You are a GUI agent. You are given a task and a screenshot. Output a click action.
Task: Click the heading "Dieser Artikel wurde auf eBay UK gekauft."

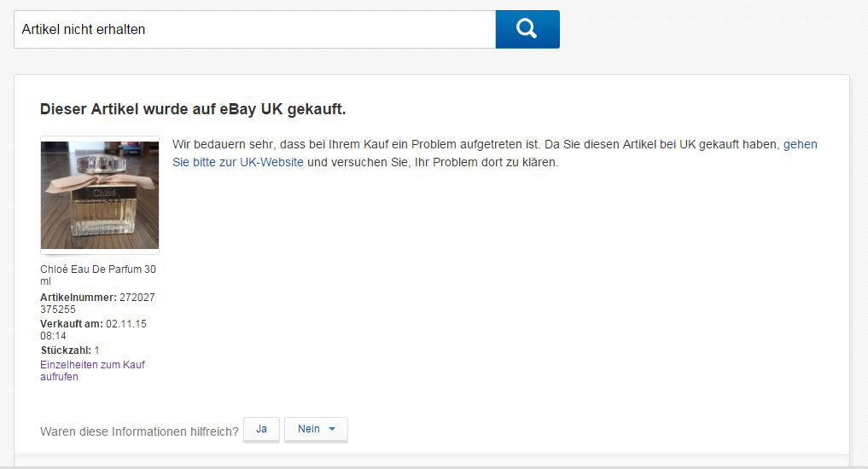(x=193, y=109)
